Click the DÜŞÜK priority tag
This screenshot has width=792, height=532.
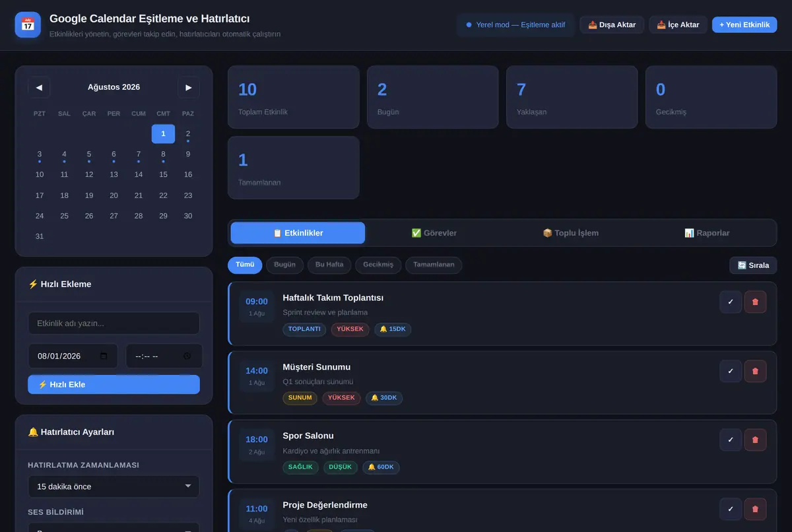point(341,467)
